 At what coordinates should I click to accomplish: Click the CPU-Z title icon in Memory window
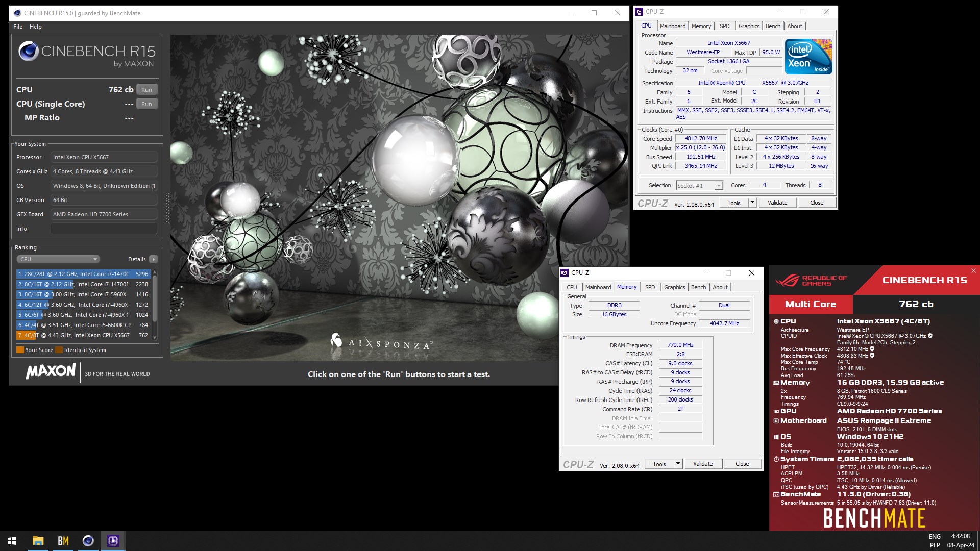(x=565, y=273)
